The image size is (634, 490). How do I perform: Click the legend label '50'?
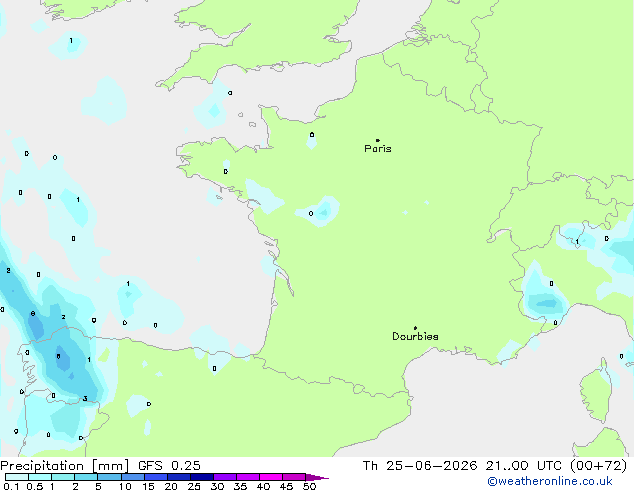(309, 486)
